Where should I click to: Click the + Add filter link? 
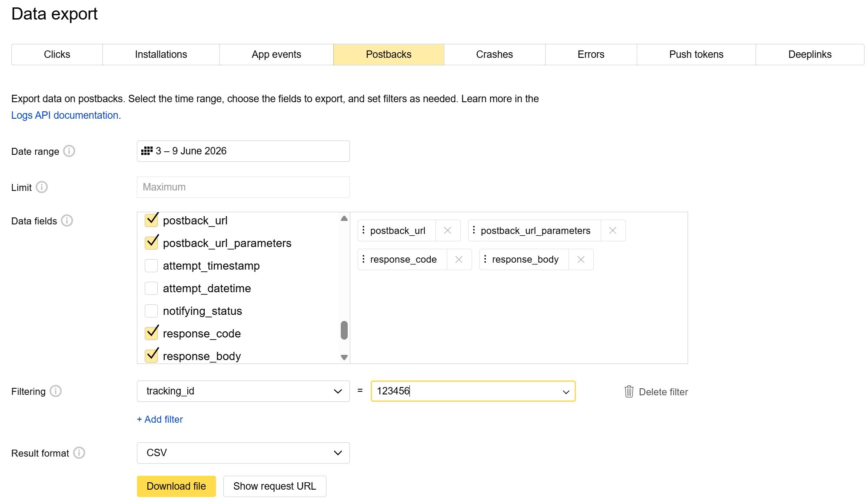pyautogui.click(x=160, y=419)
